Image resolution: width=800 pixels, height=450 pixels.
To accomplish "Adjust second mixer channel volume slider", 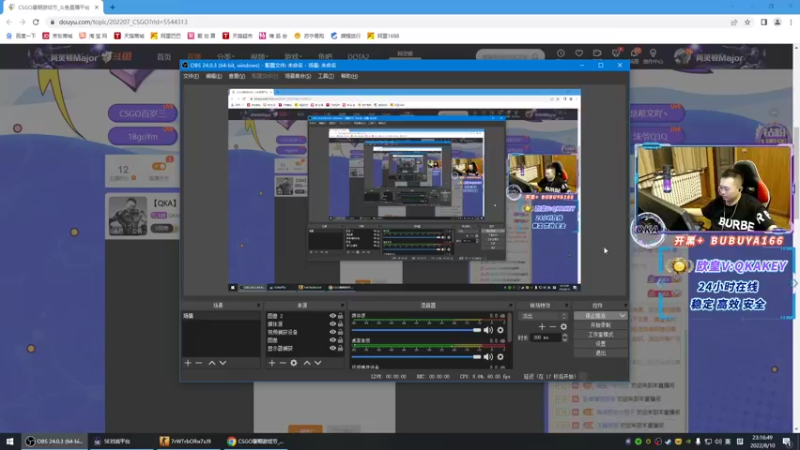I will [x=416, y=357].
